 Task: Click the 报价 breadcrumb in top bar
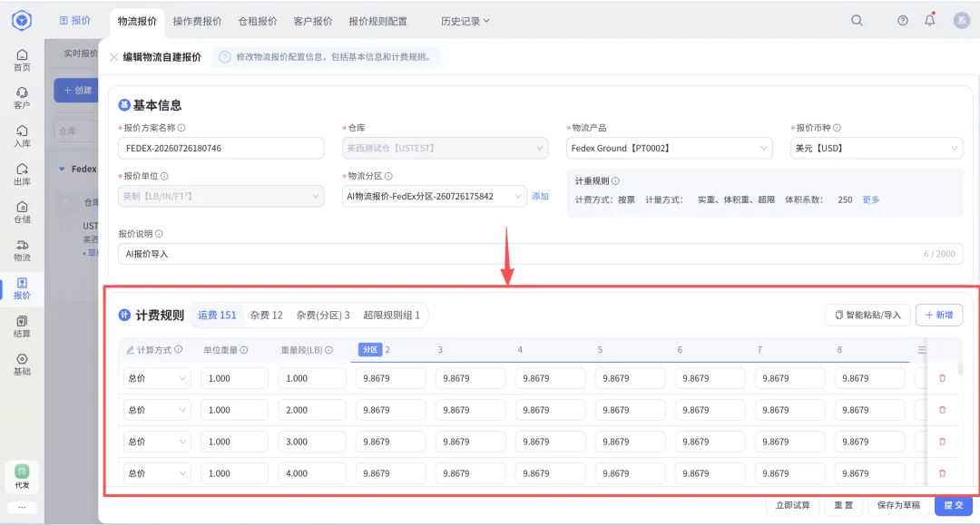(x=75, y=21)
